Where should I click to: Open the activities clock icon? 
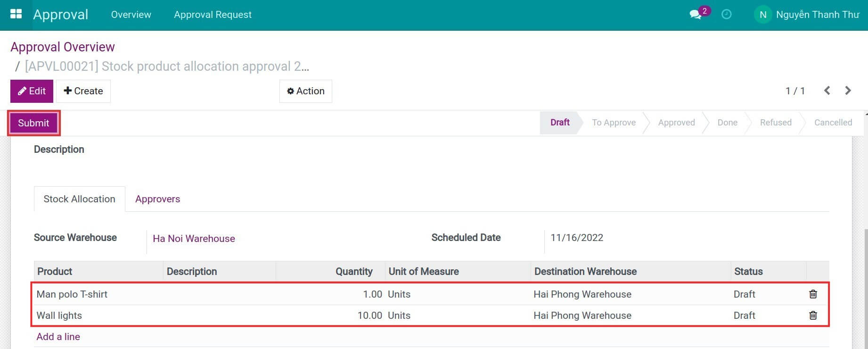pyautogui.click(x=727, y=15)
